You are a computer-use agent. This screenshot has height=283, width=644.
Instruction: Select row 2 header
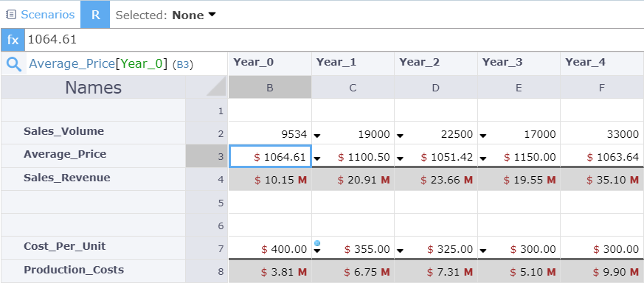coord(207,133)
